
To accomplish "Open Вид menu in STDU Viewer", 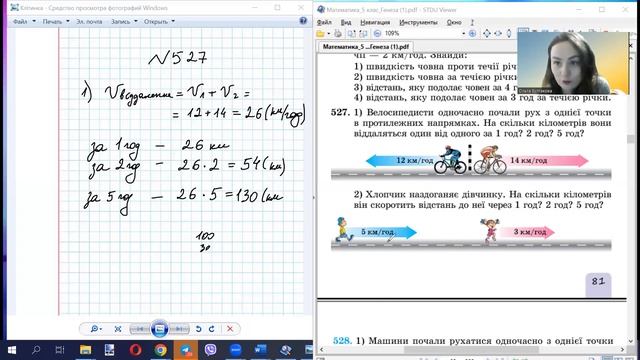I will (x=346, y=22).
